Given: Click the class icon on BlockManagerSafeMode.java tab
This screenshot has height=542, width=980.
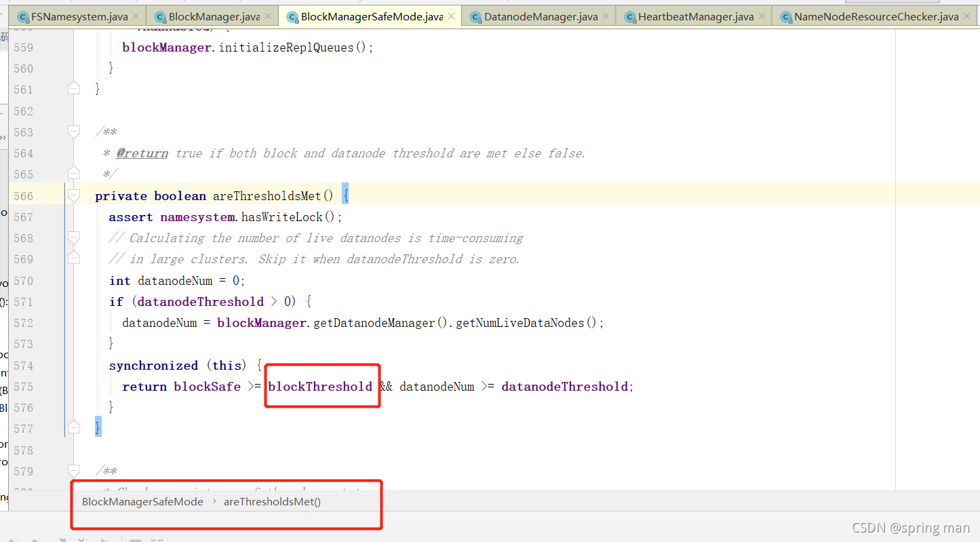Looking at the screenshot, I should coord(293,17).
